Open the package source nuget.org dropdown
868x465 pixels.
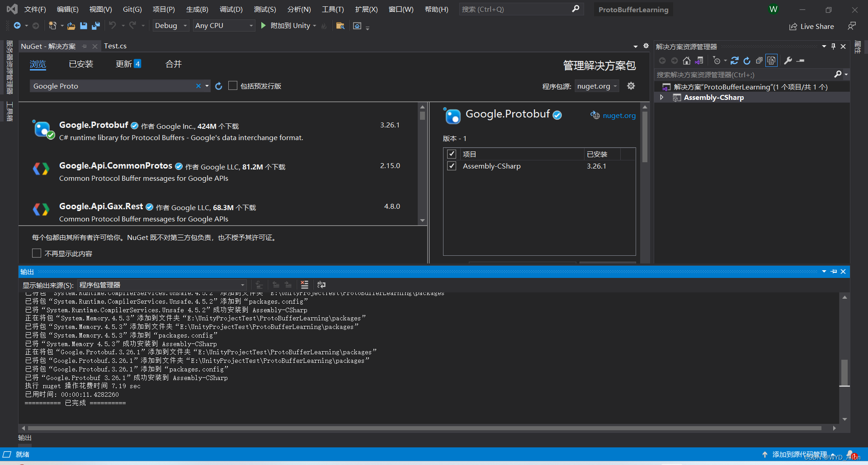tap(597, 86)
